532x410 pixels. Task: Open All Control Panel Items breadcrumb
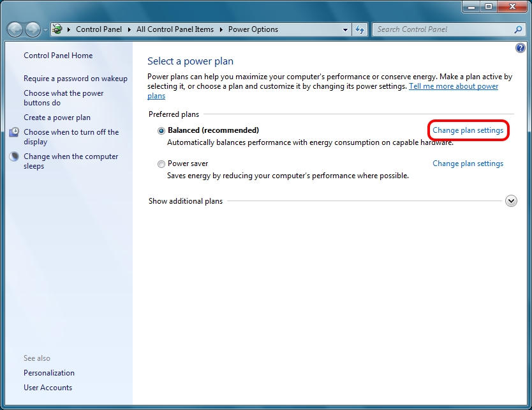tap(175, 29)
